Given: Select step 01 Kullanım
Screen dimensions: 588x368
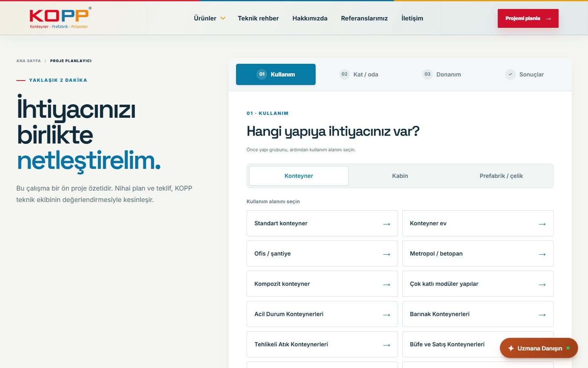Looking at the screenshot, I should pyautogui.click(x=276, y=74).
